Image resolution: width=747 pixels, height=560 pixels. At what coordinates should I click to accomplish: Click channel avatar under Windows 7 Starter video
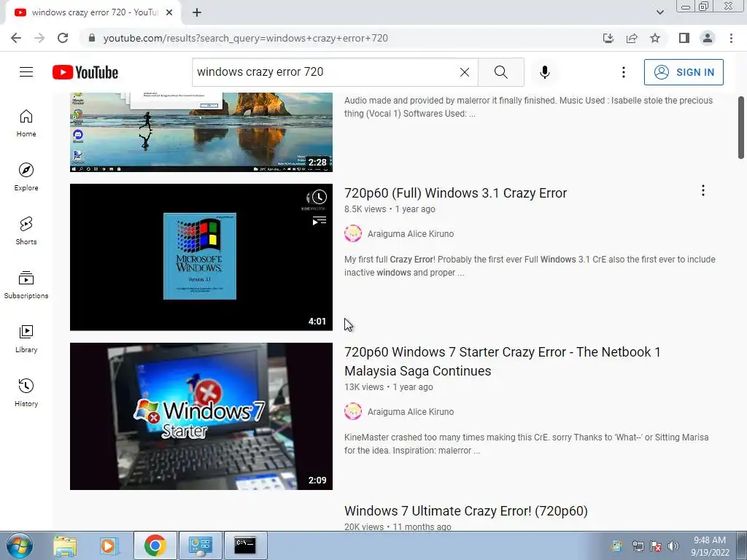click(x=353, y=411)
